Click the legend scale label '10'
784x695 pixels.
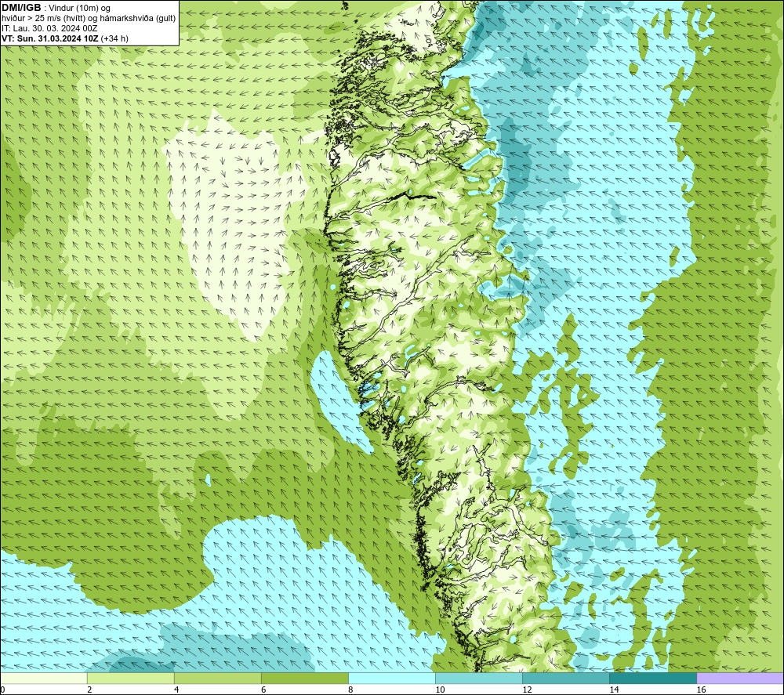[440, 690]
